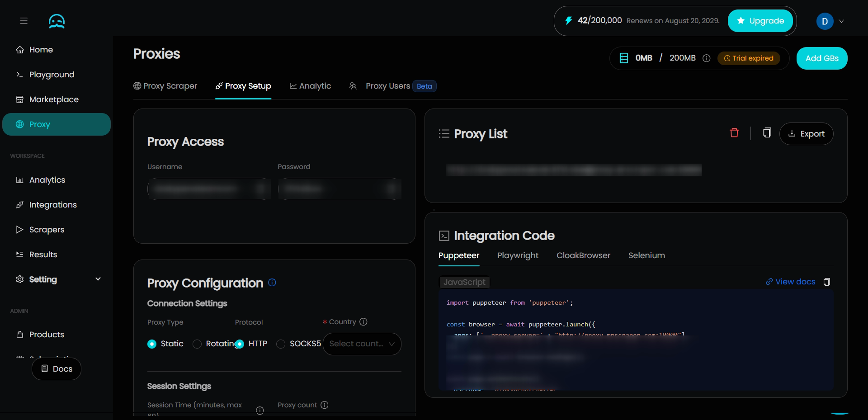Copy the integration code snippet
Viewport: 868px width, 420px height.
tap(827, 282)
